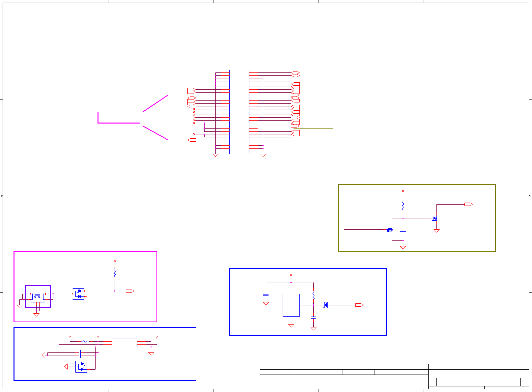Select the capacitor in bottom-left blue frame

(80, 354)
